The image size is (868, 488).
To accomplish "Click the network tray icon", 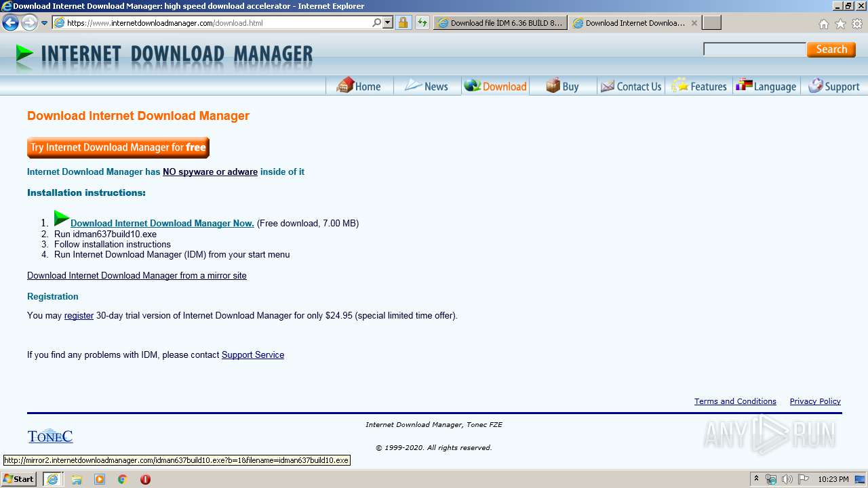I will 771,479.
